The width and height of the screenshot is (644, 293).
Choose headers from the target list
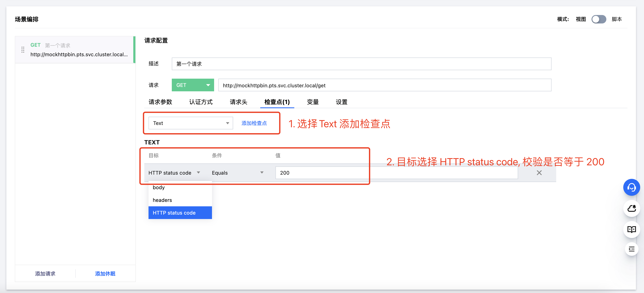coord(162,200)
